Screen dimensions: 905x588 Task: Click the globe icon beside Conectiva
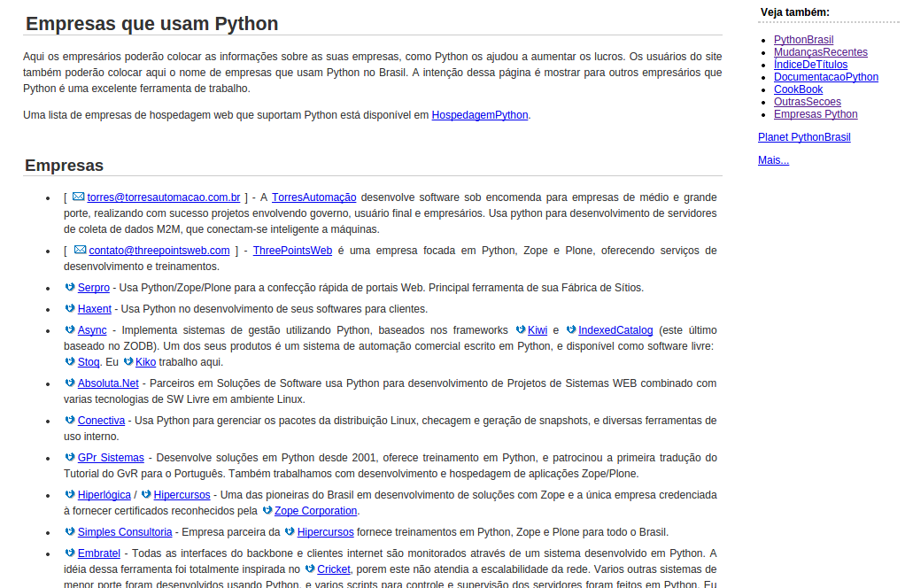click(x=70, y=420)
